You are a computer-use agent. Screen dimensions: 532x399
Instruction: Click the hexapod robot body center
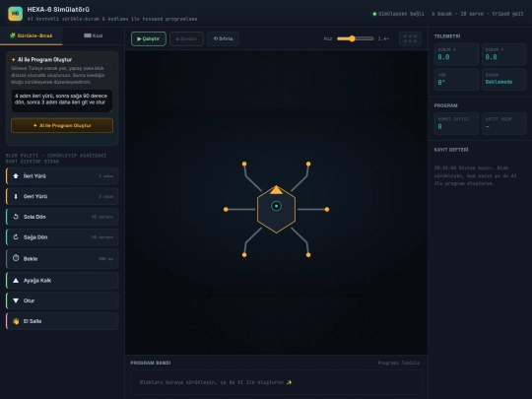pyautogui.click(x=276, y=206)
